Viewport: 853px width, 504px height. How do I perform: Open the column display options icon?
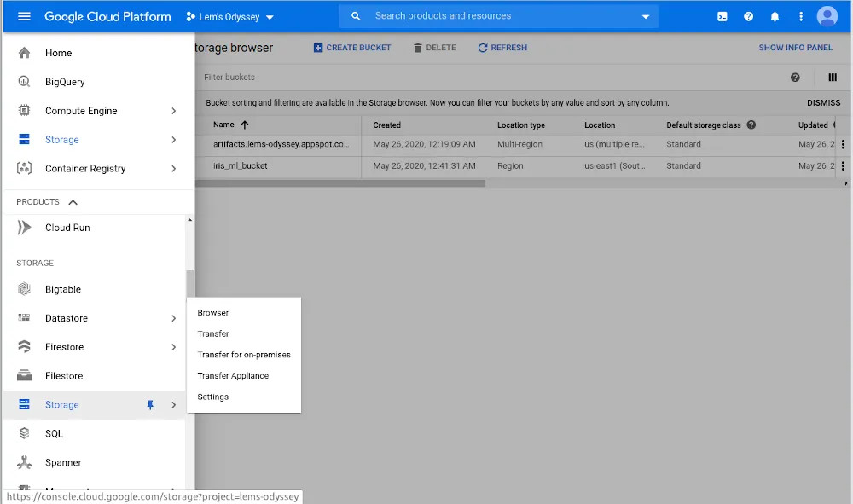(833, 78)
